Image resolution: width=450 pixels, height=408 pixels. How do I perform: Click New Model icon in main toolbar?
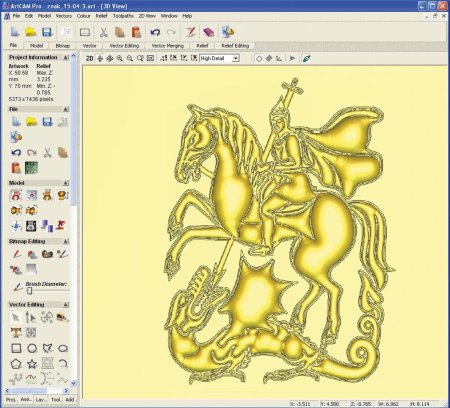(x=15, y=32)
